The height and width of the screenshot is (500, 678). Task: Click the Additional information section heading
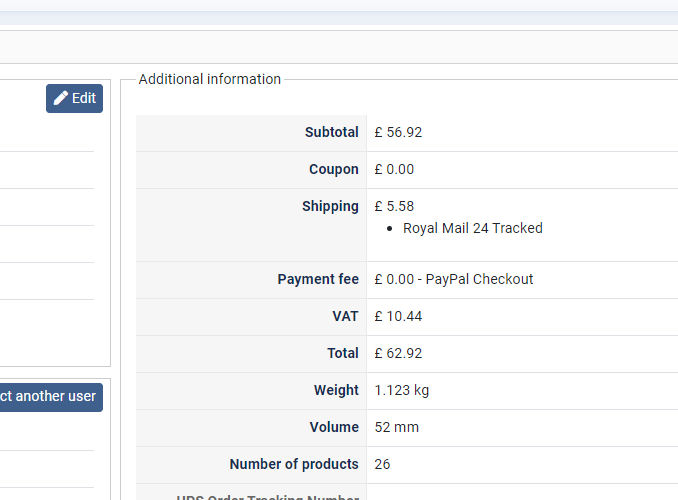click(209, 79)
